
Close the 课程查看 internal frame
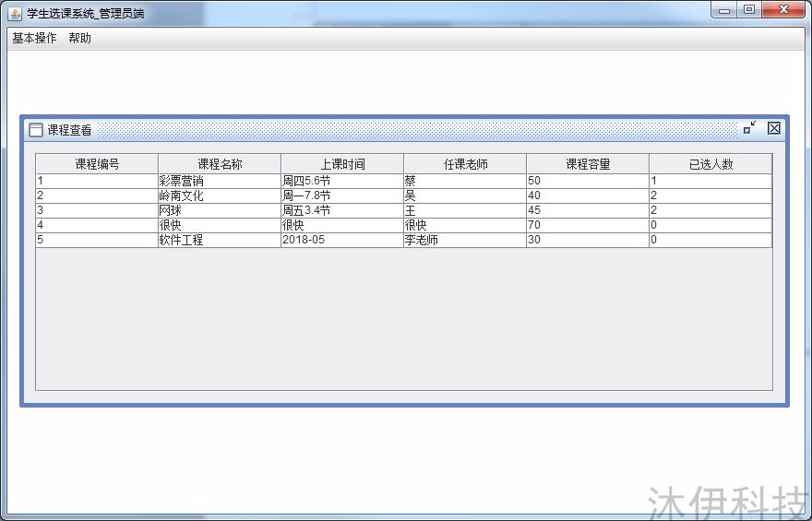773,128
